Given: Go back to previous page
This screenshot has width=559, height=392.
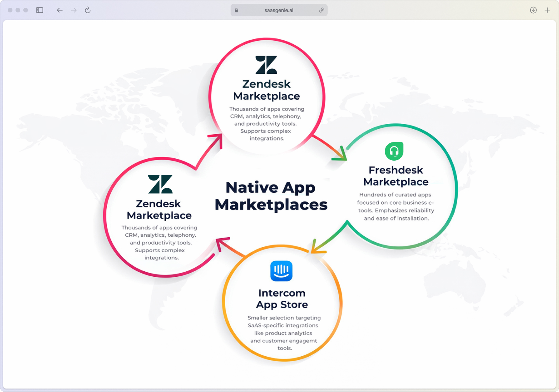Looking at the screenshot, I should tap(60, 10).
